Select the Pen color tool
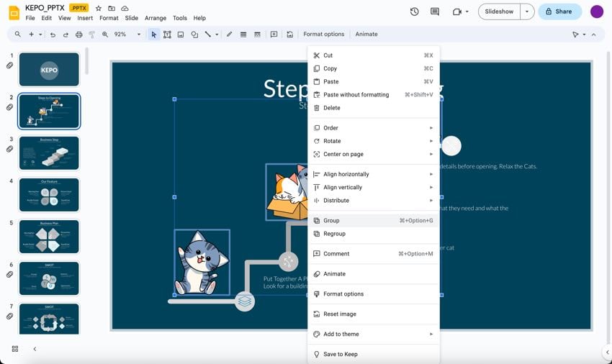612x364 pixels. (x=229, y=35)
